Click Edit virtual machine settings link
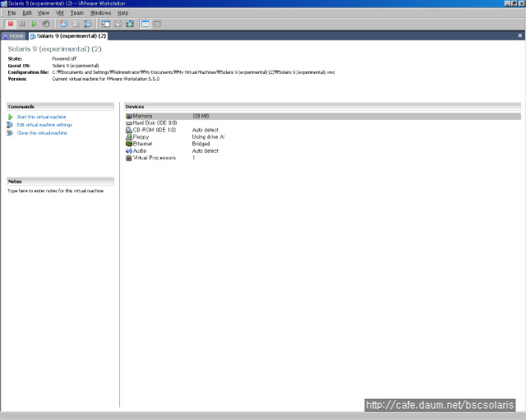The image size is (526, 420). [44, 125]
